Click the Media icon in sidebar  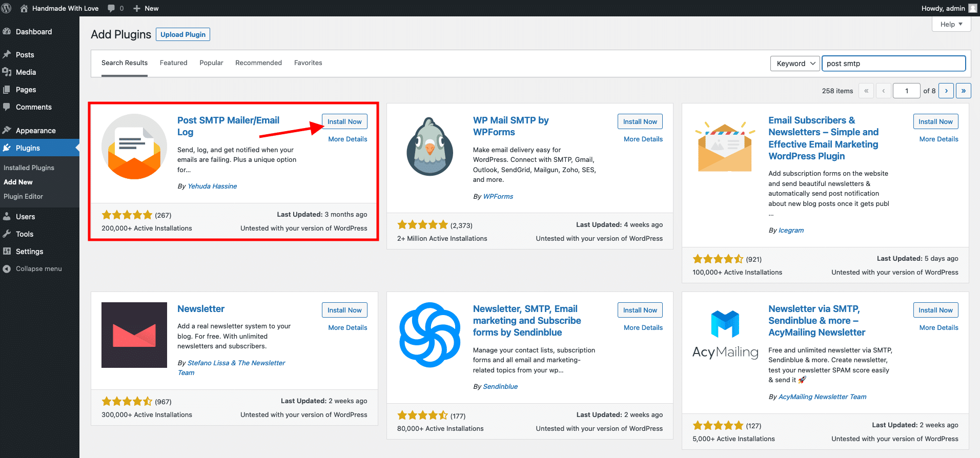pyautogui.click(x=7, y=72)
